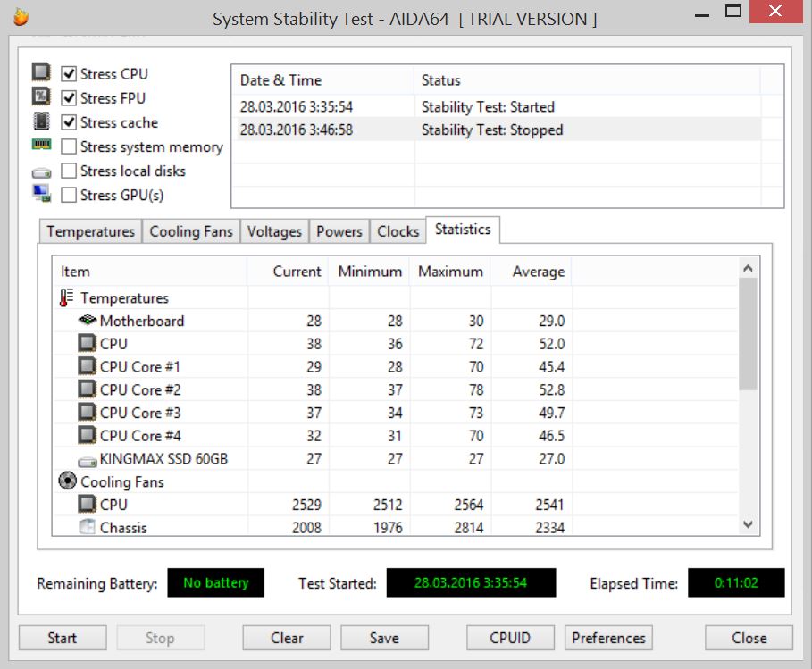Click the statistics list scrollbar thumb
The width and height of the screenshot is (812, 669).
click(748, 334)
